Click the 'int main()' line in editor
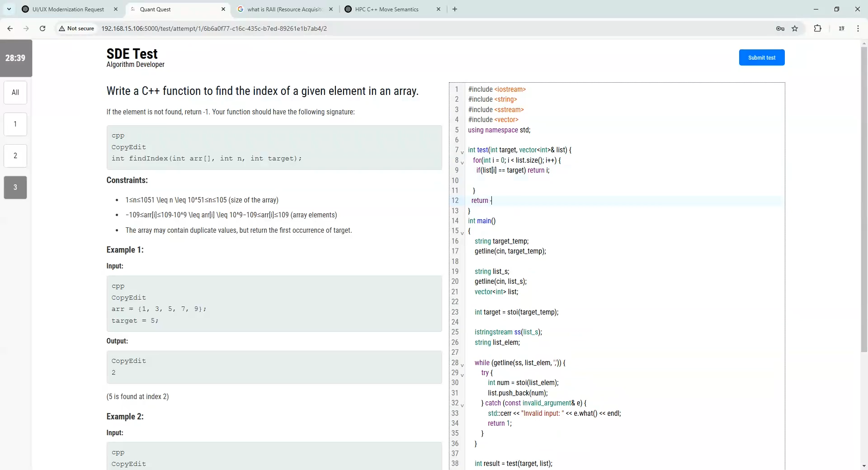The width and height of the screenshot is (868, 470). pyautogui.click(x=481, y=221)
